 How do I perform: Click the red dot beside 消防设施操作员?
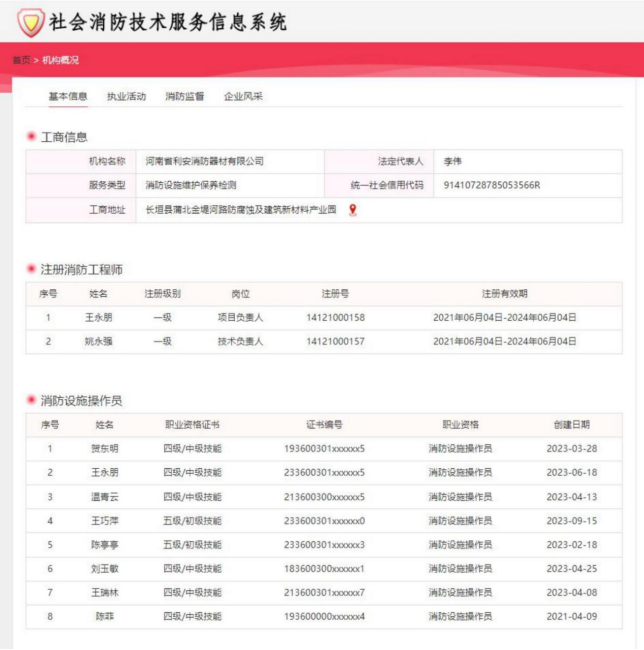(x=31, y=401)
